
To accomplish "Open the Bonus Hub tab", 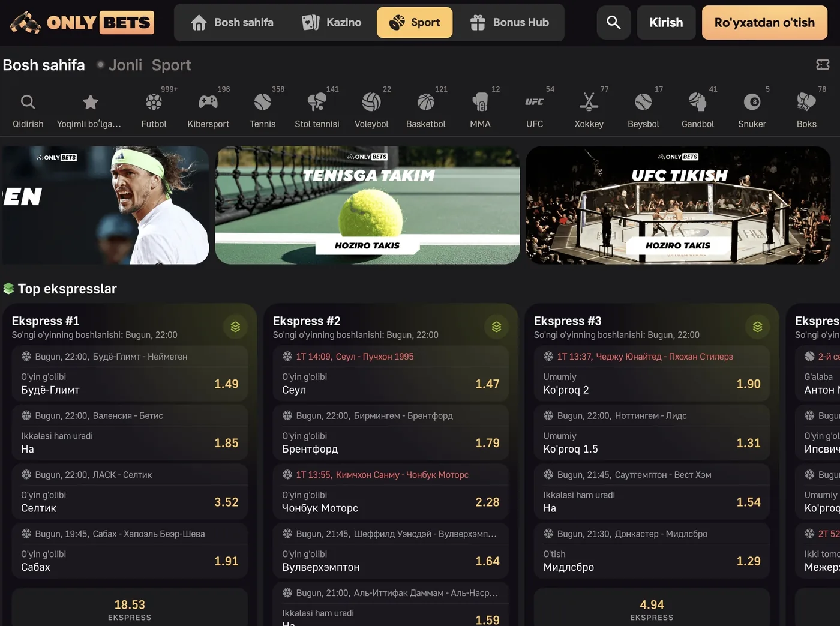I will coord(509,23).
